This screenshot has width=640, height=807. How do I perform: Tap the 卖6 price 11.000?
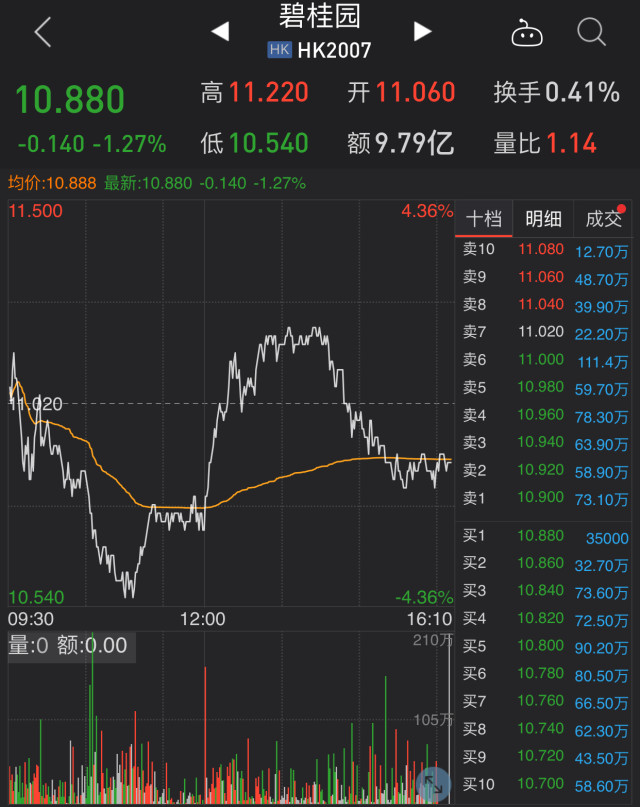pyautogui.click(x=541, y=359)
